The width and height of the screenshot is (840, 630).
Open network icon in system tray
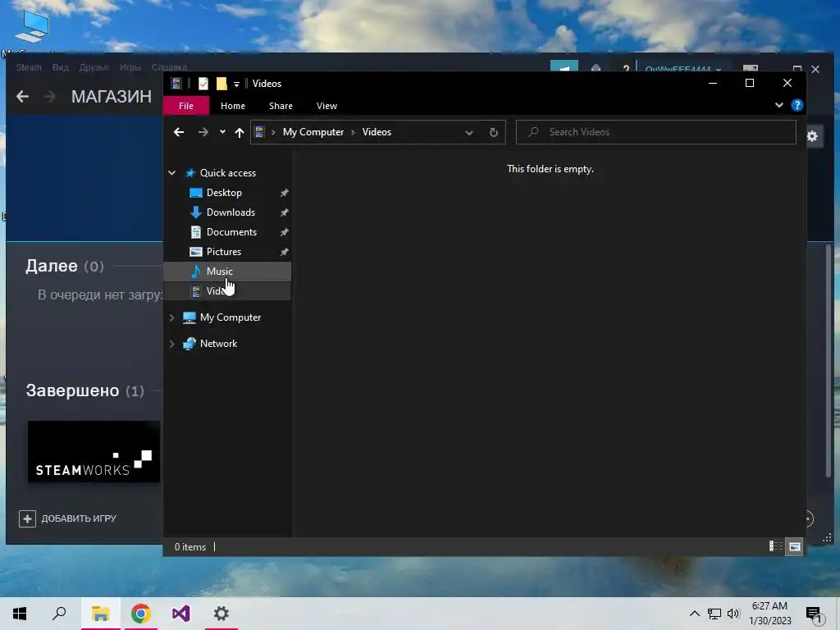coord(714,614)
